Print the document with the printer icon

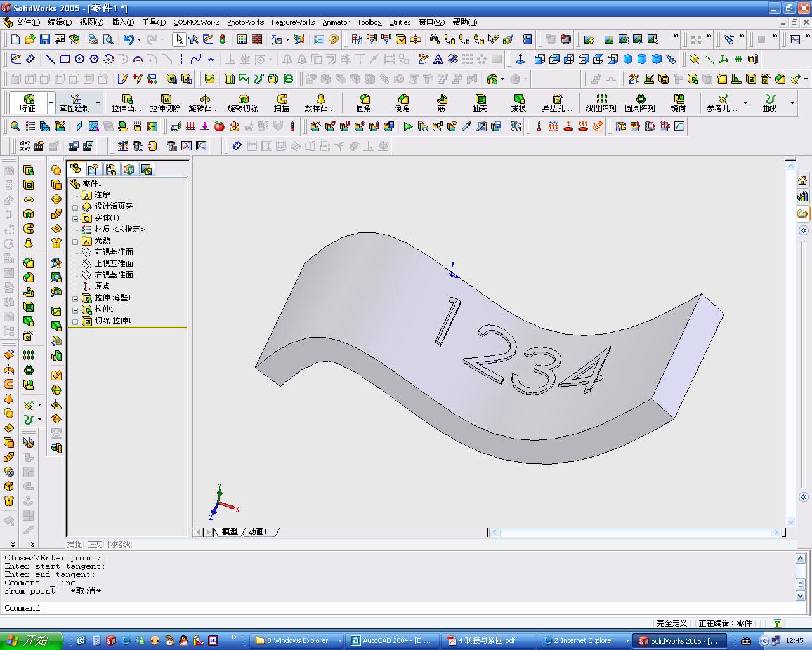(x=93, y=39)
